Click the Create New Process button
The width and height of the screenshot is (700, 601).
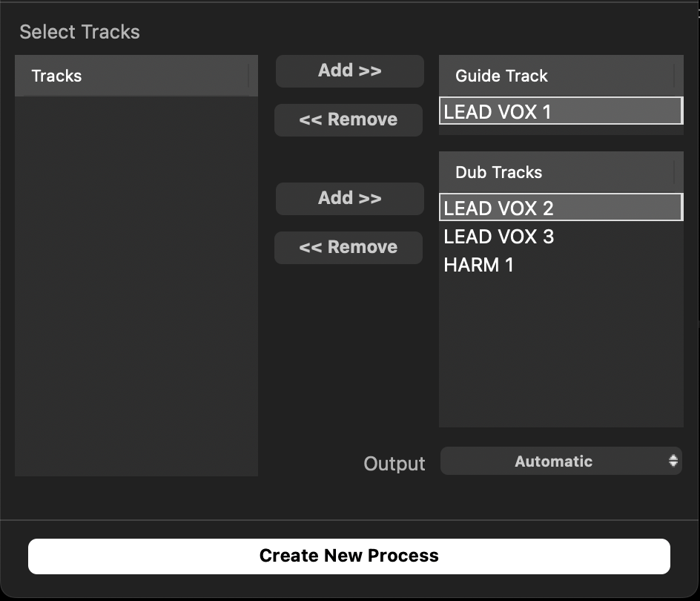[349, 556]
